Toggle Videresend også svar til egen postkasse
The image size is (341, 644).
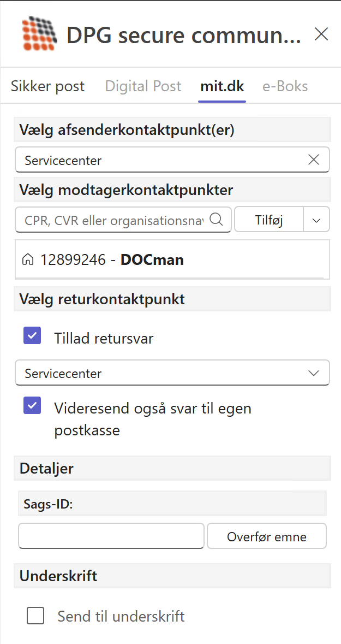(x=32, y=405)
